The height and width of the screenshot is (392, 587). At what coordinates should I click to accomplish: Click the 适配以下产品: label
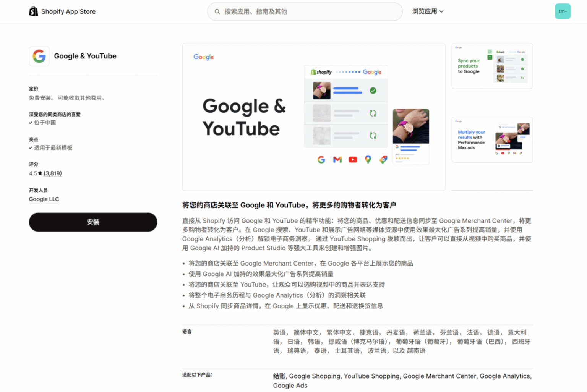197,375
